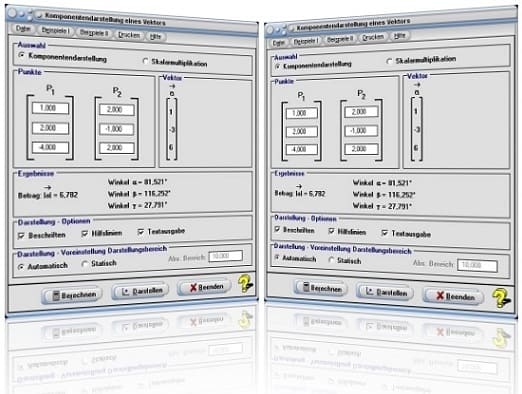
Task: Click Berechnen calculator button in left window
Action: pos(72,295)
